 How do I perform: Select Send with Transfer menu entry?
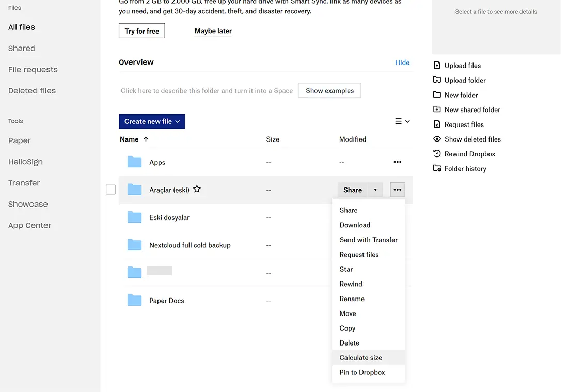click(368, 240)
